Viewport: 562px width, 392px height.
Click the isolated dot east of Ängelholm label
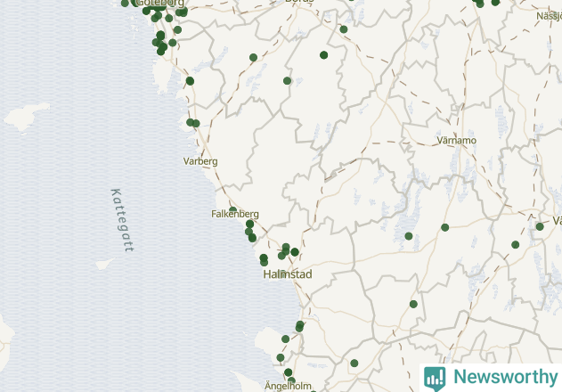tap(354, 363)
